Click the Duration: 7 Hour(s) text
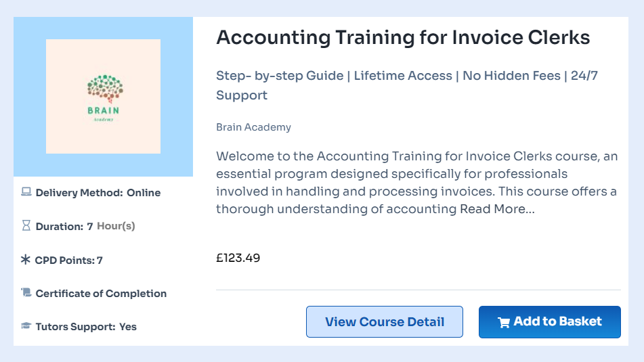This screenshot has height=362, width=644. click(x=85, y=226)
